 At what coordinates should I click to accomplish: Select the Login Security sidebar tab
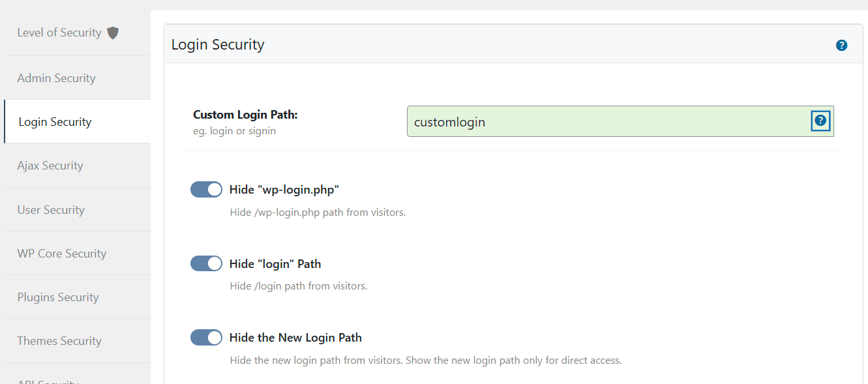pyautogui.click(x=55, y=122)
